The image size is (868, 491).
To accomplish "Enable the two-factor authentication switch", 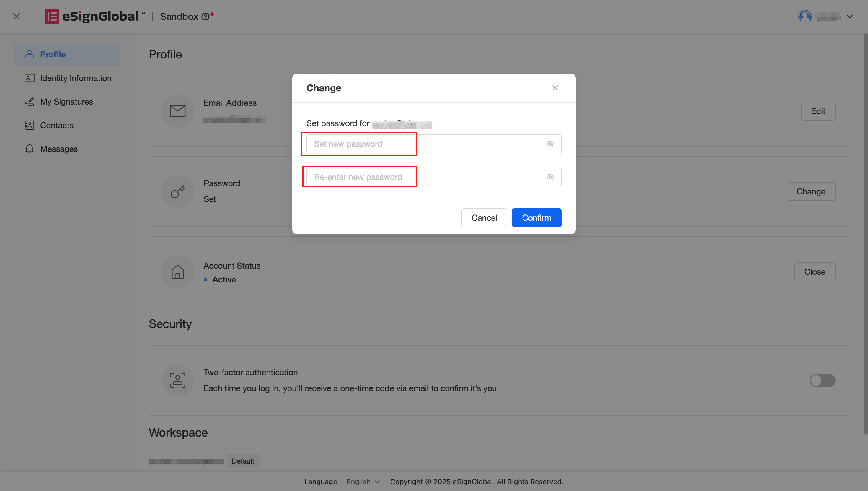I will (822, 381).
